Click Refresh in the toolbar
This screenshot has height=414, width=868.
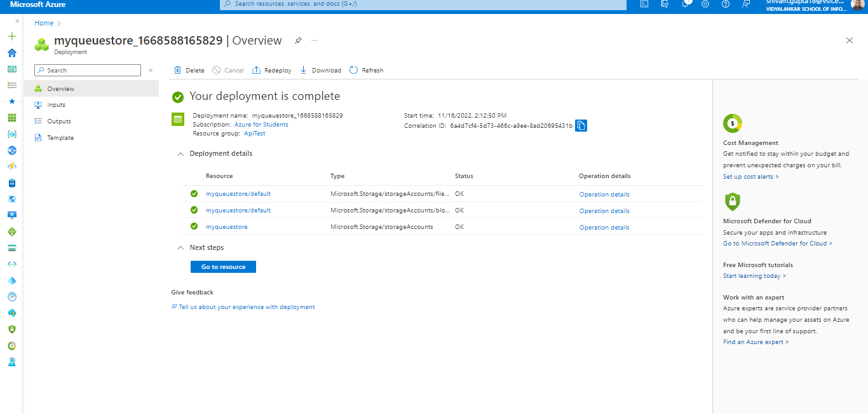(367, 70)
